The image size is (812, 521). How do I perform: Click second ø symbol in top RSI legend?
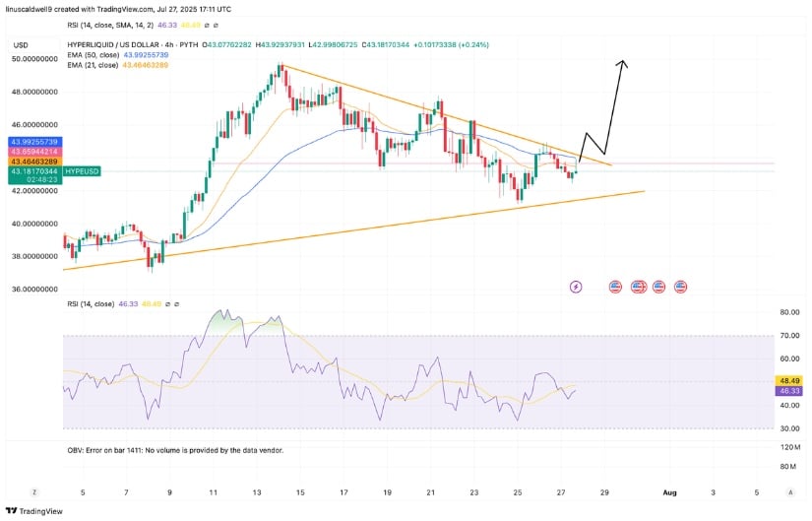tap(216, 25)
